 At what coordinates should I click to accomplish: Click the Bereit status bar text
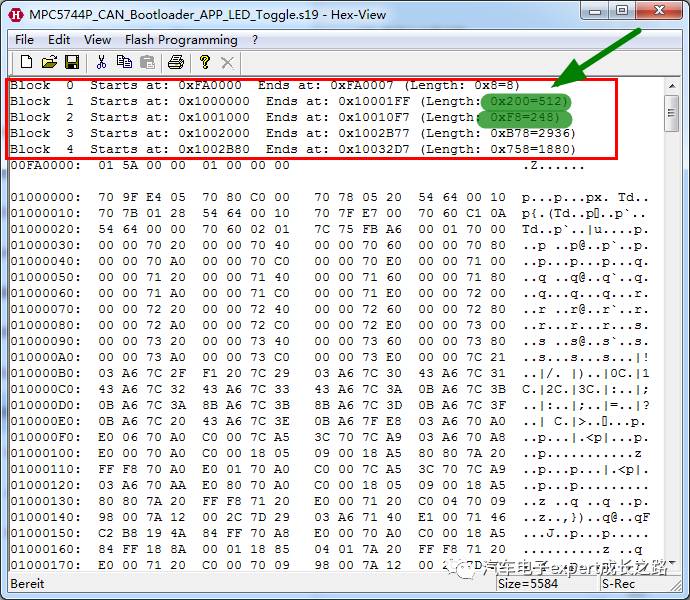[x=27, y=584]
